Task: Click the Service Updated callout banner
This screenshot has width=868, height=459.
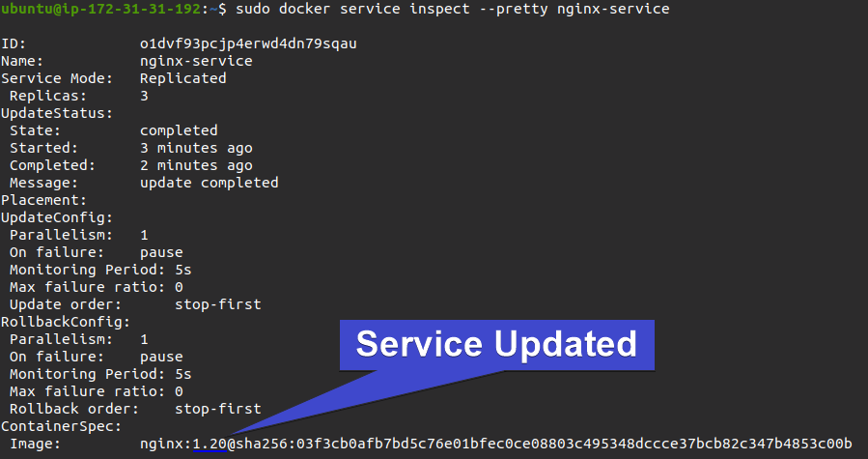Action: 497,345
